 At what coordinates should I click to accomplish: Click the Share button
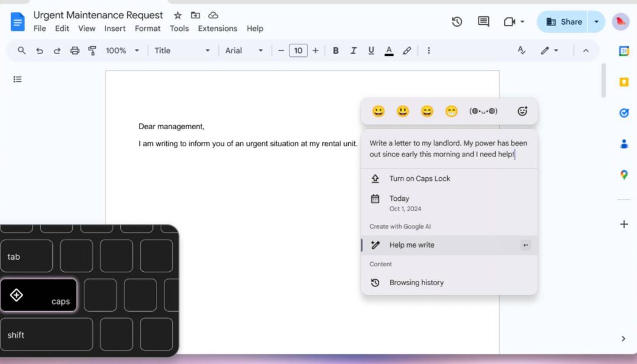pos(566,21)
